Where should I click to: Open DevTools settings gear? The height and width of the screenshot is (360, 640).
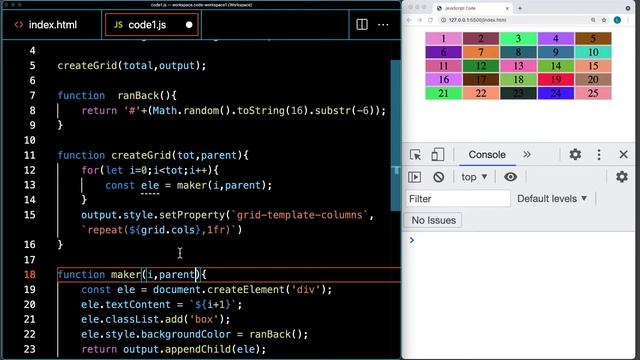pos(575,154)
